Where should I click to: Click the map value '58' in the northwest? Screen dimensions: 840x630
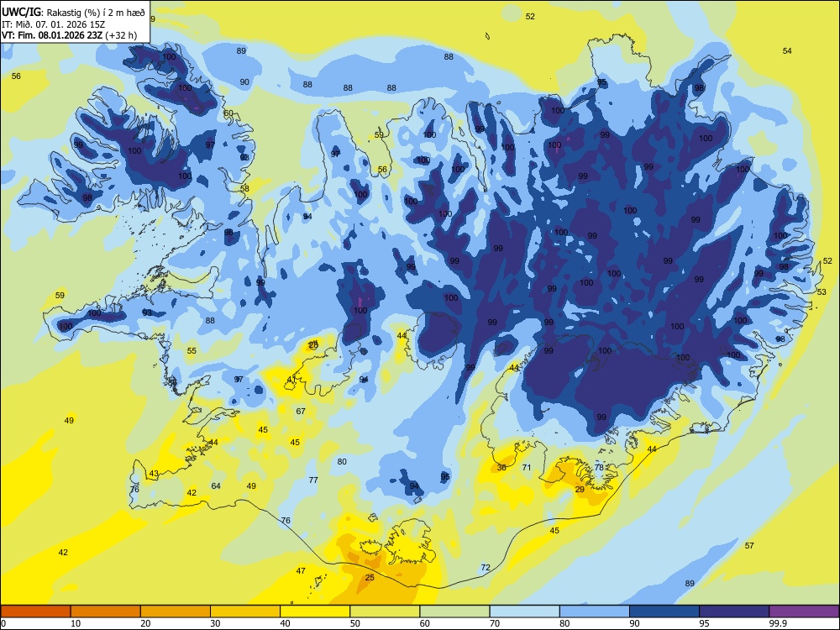pos(244,188)
